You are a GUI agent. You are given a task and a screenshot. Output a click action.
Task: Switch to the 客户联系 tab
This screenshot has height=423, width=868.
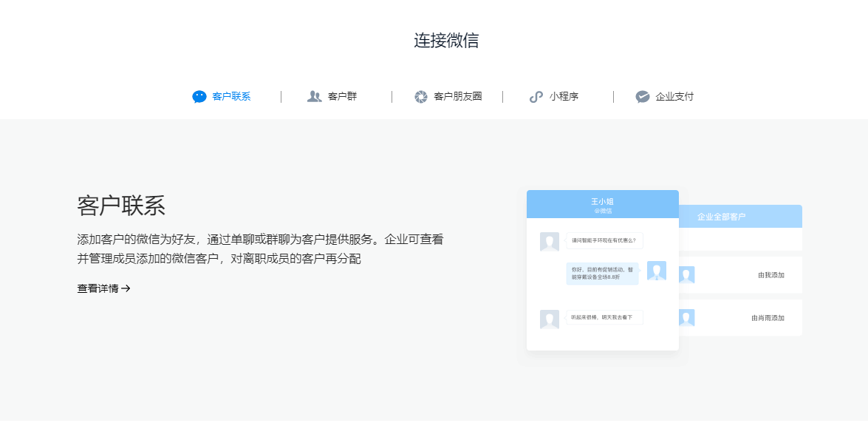[222, 96]
